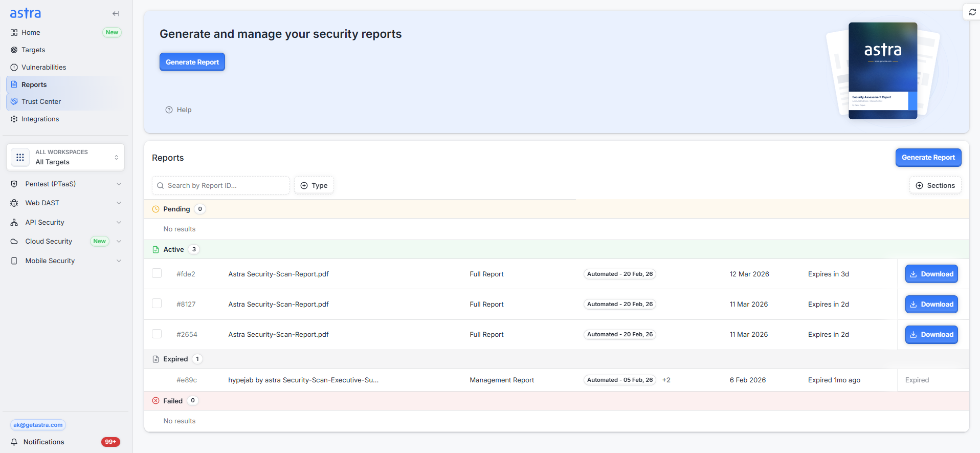Click the Failed section error icon

pos(155,401)
